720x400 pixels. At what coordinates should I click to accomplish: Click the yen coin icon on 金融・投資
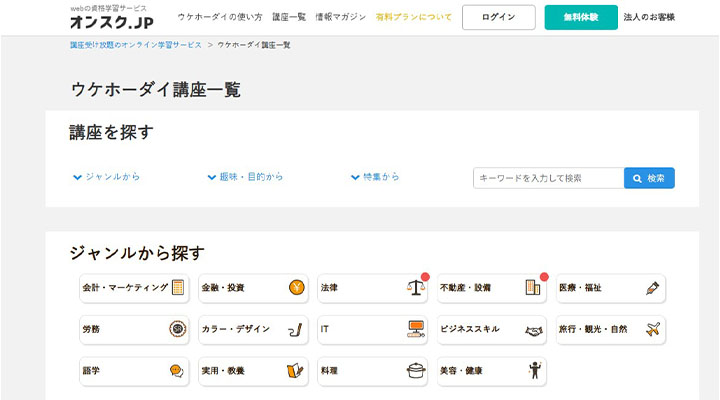click(x=297, y=287)
